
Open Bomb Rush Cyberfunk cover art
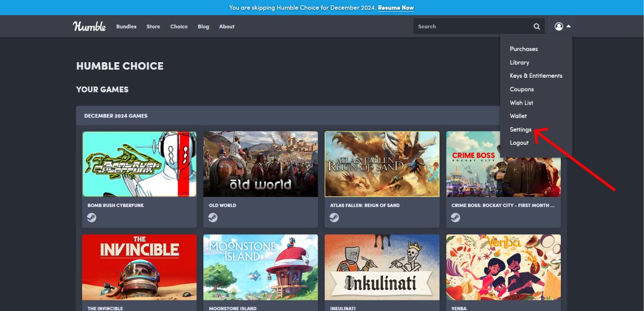click(x=140, y=164)
